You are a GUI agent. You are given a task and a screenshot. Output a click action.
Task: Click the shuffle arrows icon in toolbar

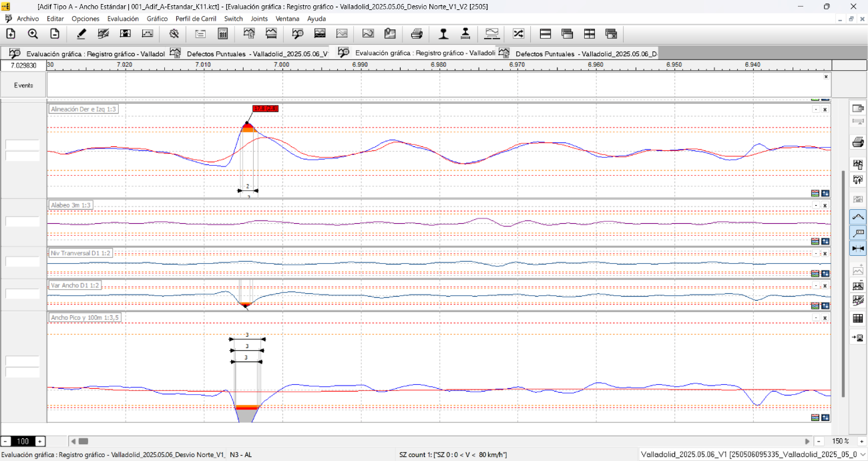pyautogui.click(x=518, y=33)
